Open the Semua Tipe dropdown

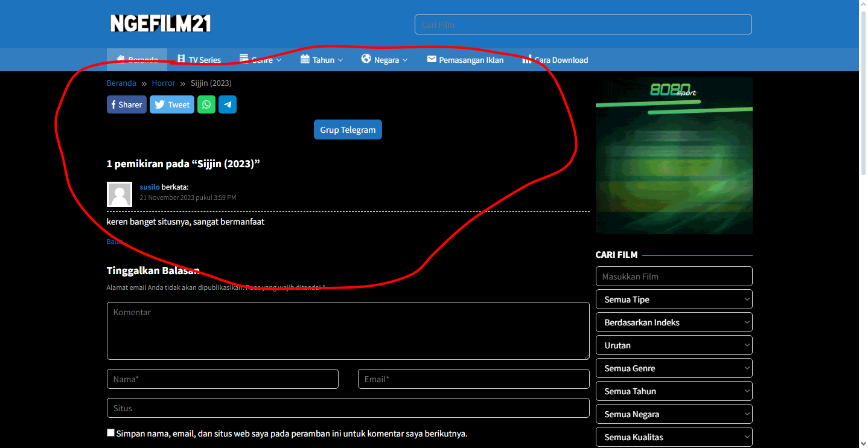(674, 299)
